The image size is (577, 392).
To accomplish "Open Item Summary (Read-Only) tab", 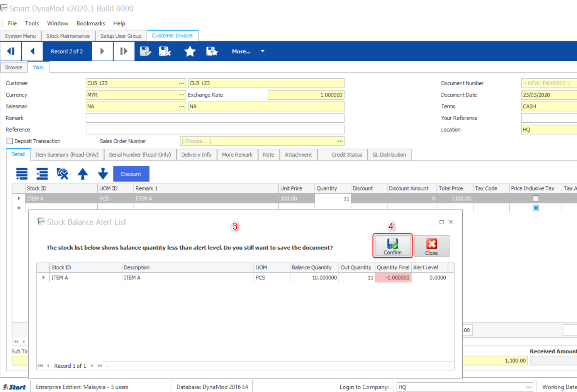I will coord(67,155).
